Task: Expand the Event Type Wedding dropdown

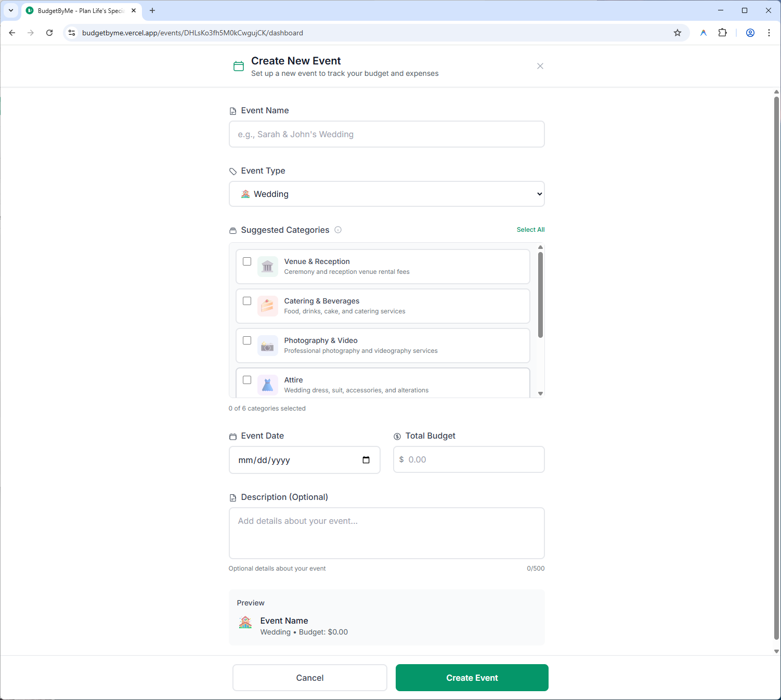Action: click(x=386, y=194)
